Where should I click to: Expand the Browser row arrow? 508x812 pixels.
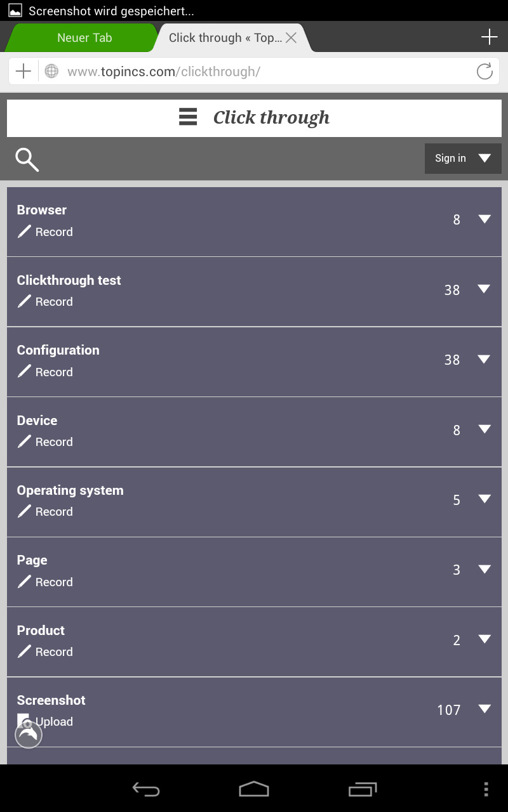point(485,219)
